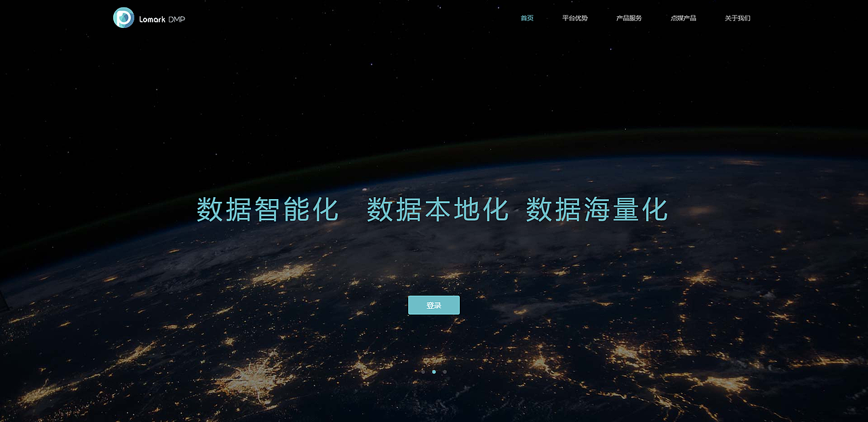868x422 pixels.
Task: Open the 首页 home menu item
Action: coord(527,18)
